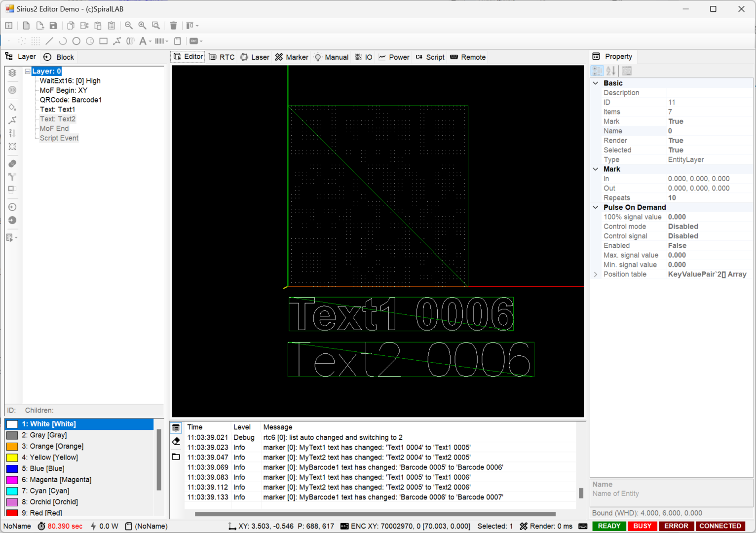The height and width of the screenshot is (533, 756).
Task: Toggle the Categorized property view
Action: point(597,71)
